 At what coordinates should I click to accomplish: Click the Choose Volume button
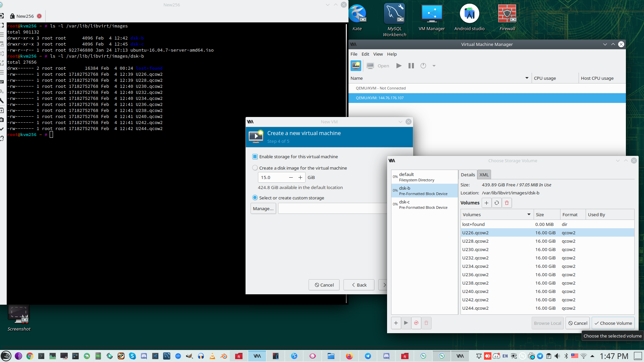pyautogui.click(x=613, y=323)
